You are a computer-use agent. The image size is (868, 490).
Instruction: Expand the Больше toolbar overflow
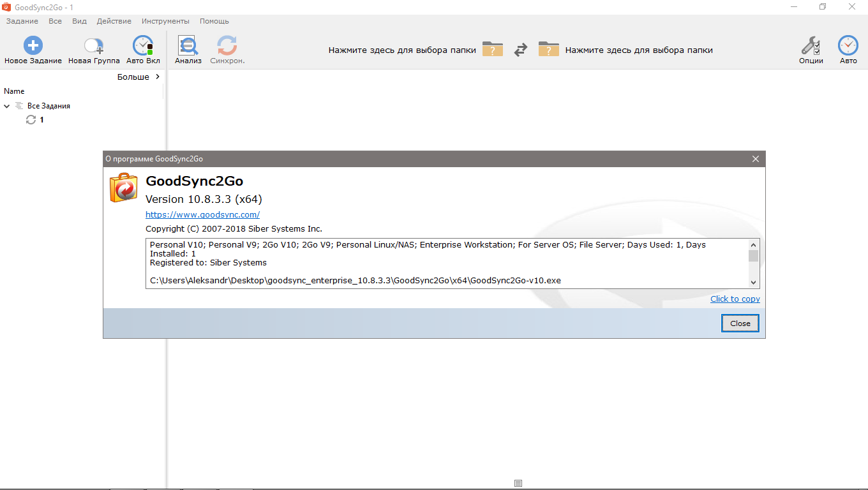point(138,77)
